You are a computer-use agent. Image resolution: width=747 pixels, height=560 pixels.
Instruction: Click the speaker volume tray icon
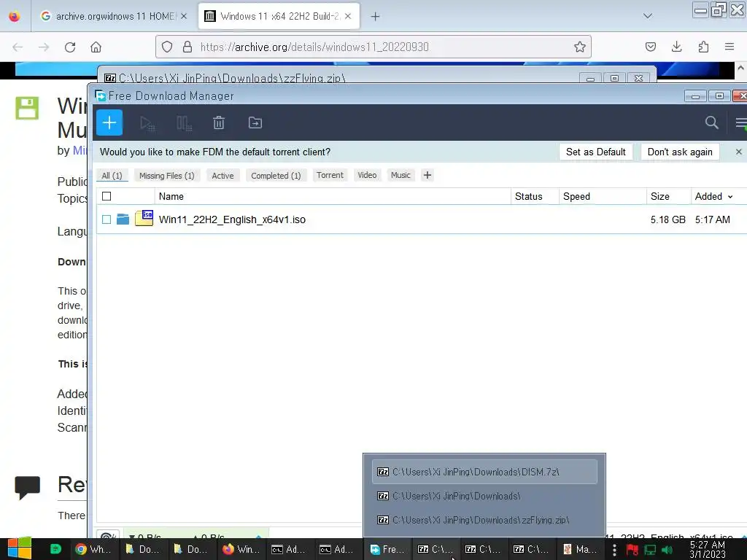click(667, 550)
